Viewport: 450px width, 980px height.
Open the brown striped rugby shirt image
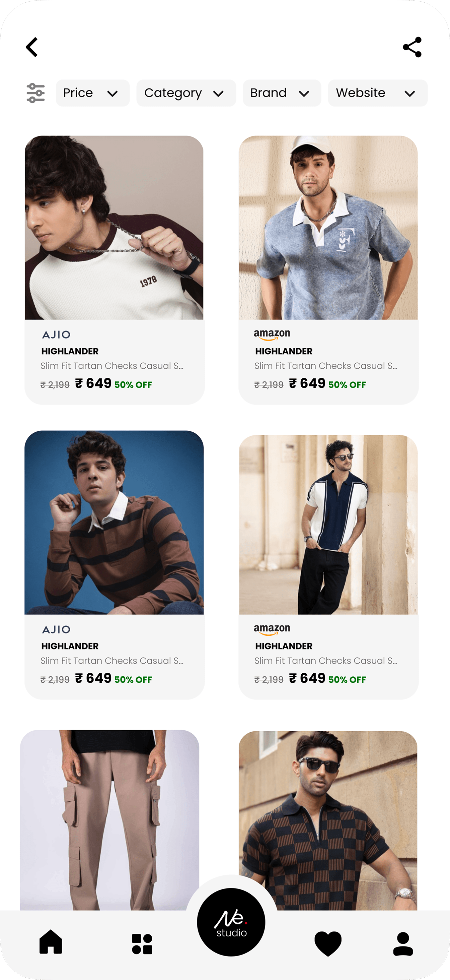(114, 522)
